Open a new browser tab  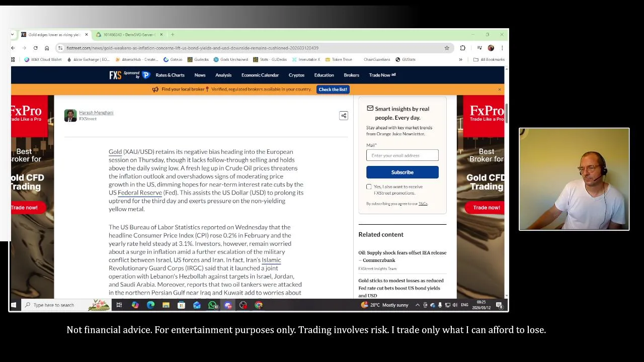[x=173, y=35]
